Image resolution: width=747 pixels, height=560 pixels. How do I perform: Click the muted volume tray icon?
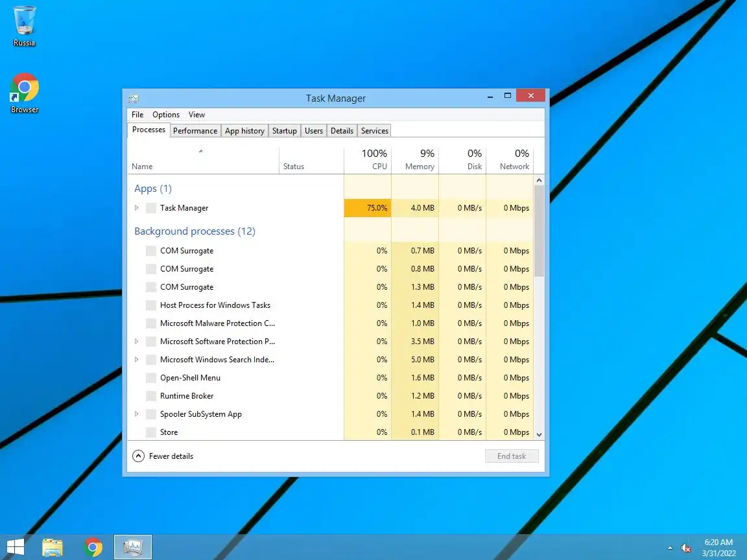point(685,548)
